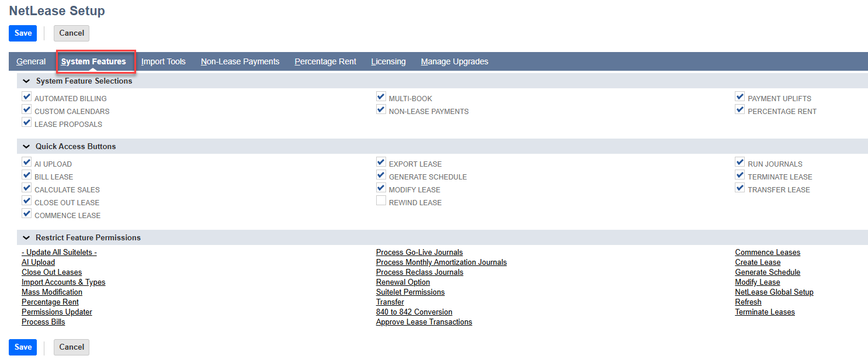
Task: Open the Terminate Leases link
Action: point(765,312)
